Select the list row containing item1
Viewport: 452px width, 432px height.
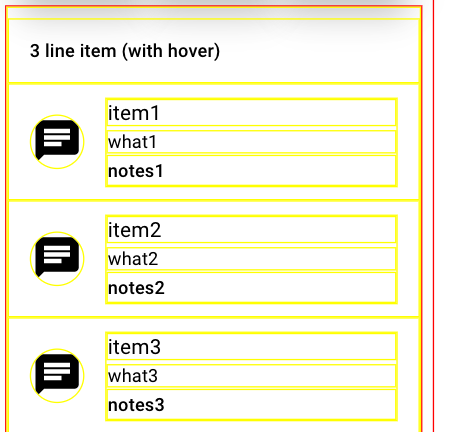tap(213, 142)
